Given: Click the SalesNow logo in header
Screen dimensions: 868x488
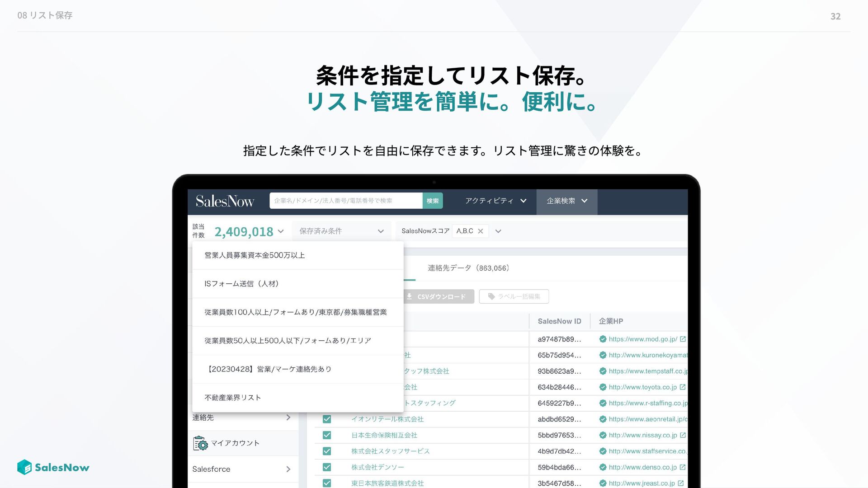Looking at the screenshot, I should 225,201.
